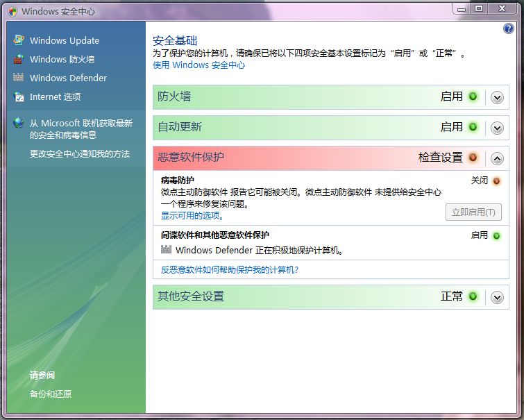
Task: Close the Windows 安全中心 window
Action: pos(502,9)
